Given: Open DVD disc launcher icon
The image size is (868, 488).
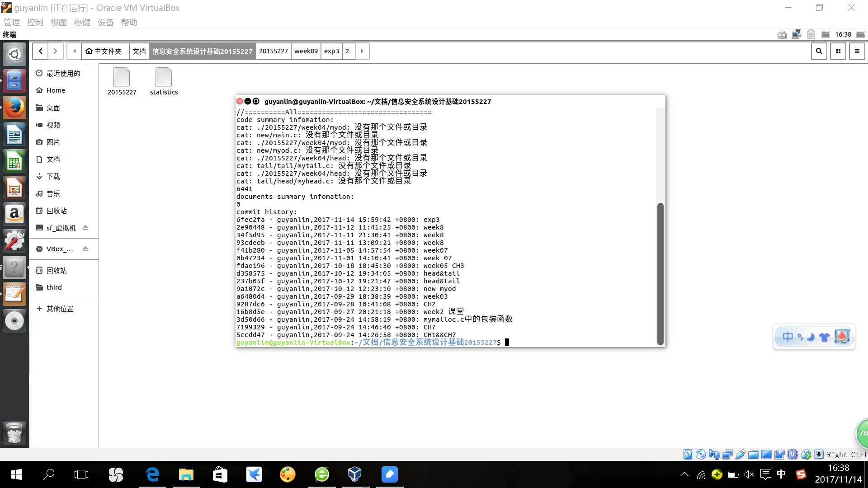Looking at the screenshot, I should click(14, 321).
